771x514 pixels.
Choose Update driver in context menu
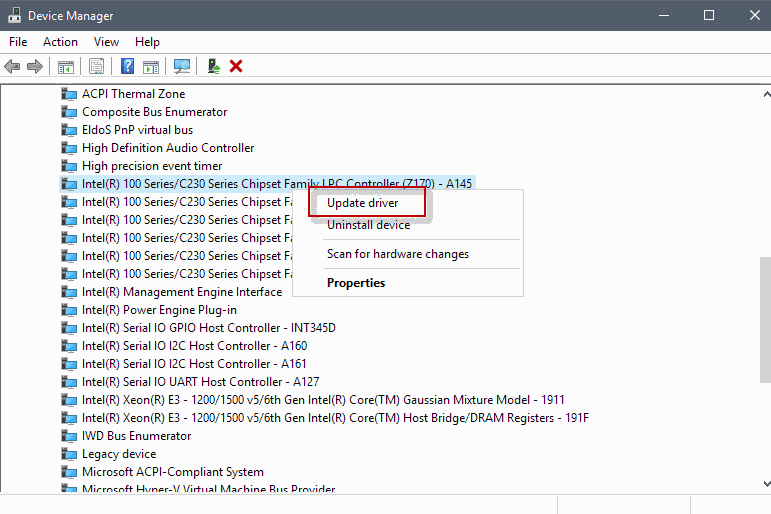[363, 203]
